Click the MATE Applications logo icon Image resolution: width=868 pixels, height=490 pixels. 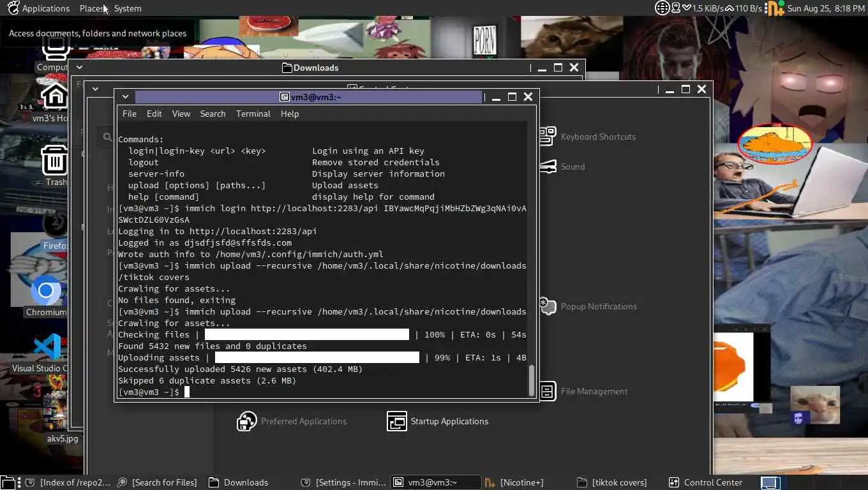point(13,8)
